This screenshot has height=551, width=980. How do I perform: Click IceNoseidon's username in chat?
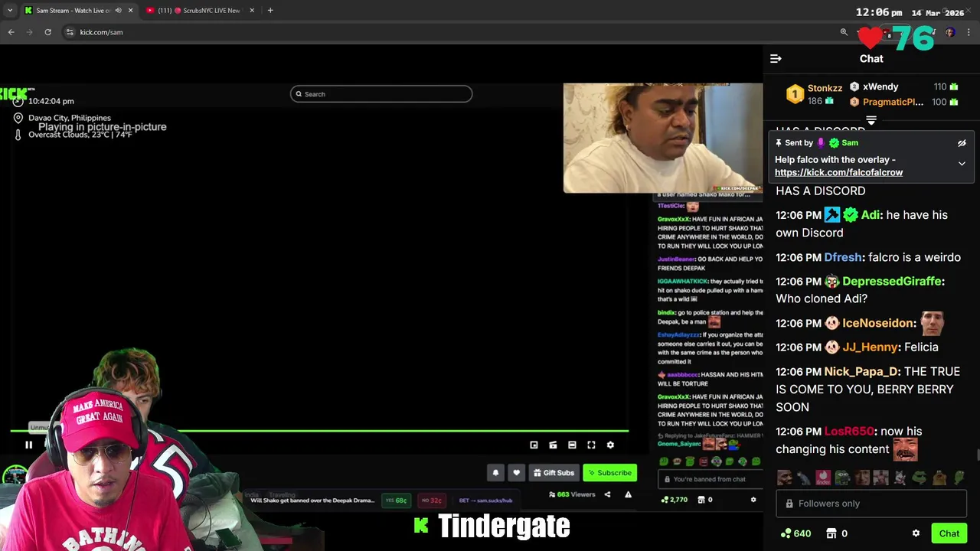pyautogui.click(x=877, y=323)
